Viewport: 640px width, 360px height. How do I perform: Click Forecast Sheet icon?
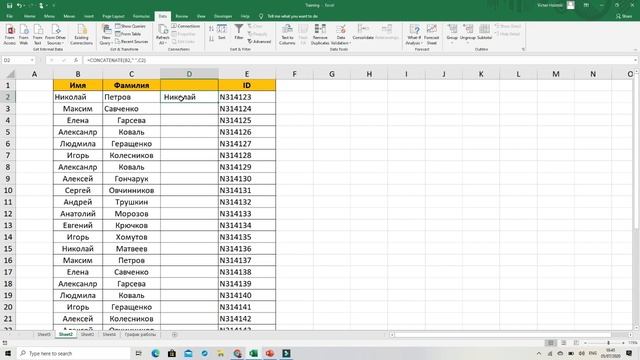pos(431,34)
